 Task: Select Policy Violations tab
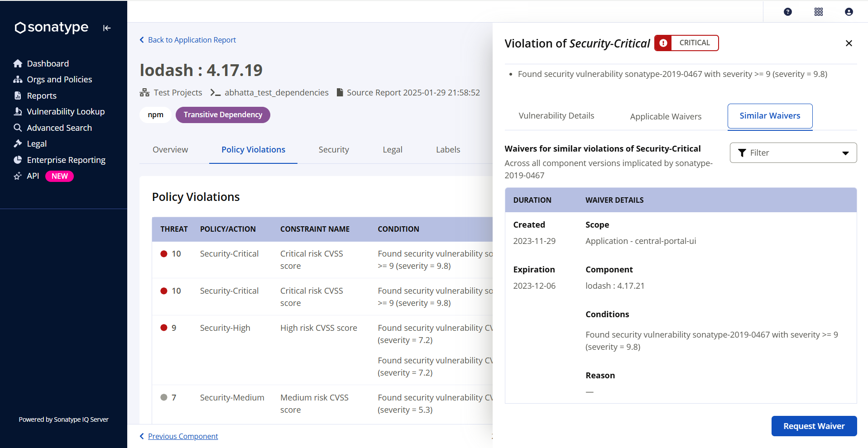(x=253, y=150)
